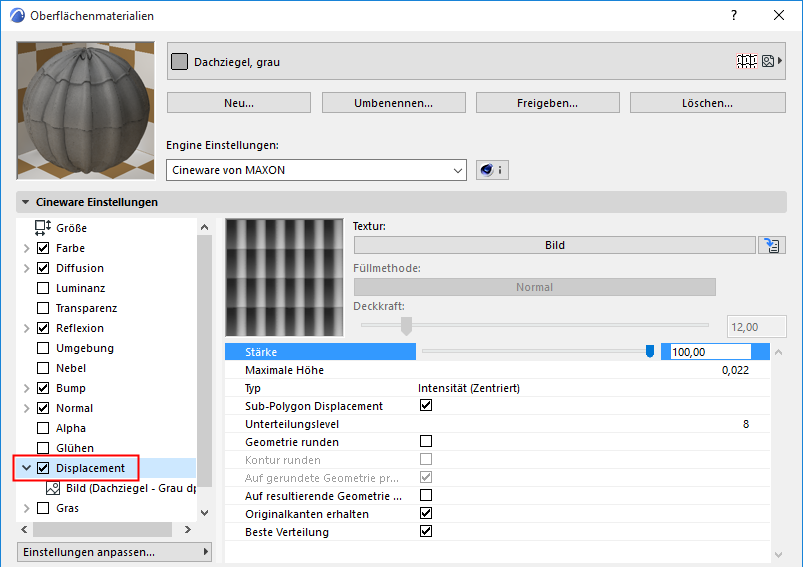
Task: Click the Stärke value field 100,00
Action: click(x=710, y=352)
